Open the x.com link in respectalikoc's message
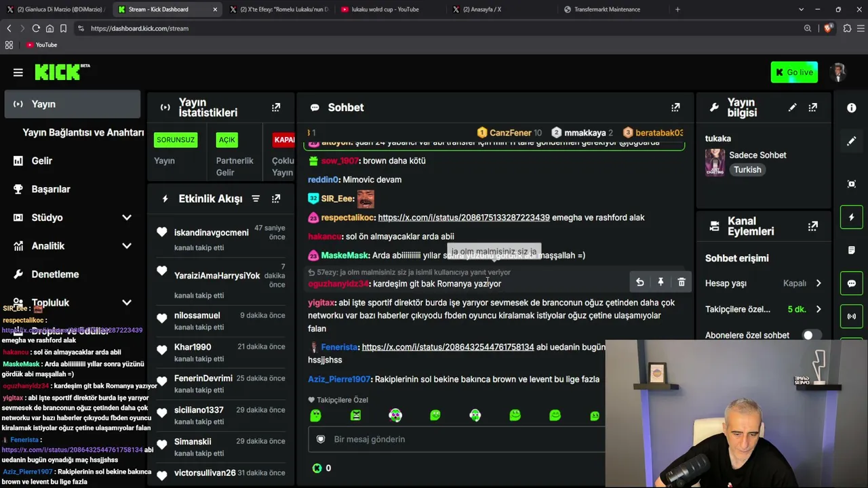This screenshot has height=488, width=868. (x=464, y=218)
